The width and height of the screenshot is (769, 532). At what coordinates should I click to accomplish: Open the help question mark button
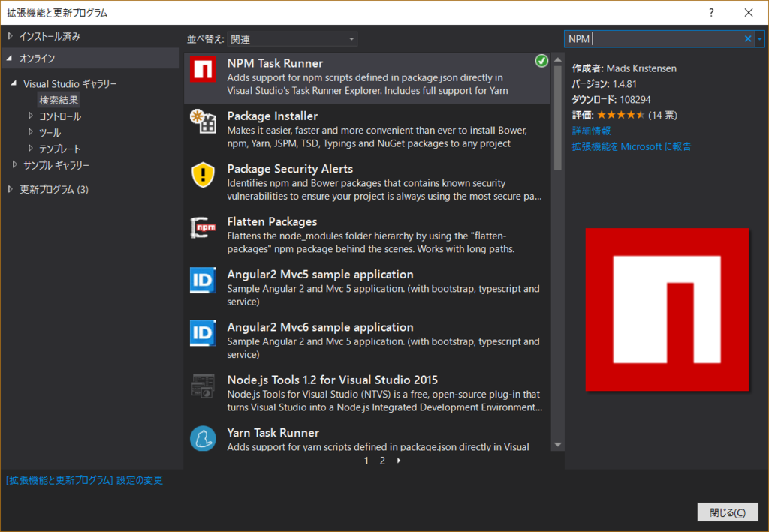(x=711, y=12)
